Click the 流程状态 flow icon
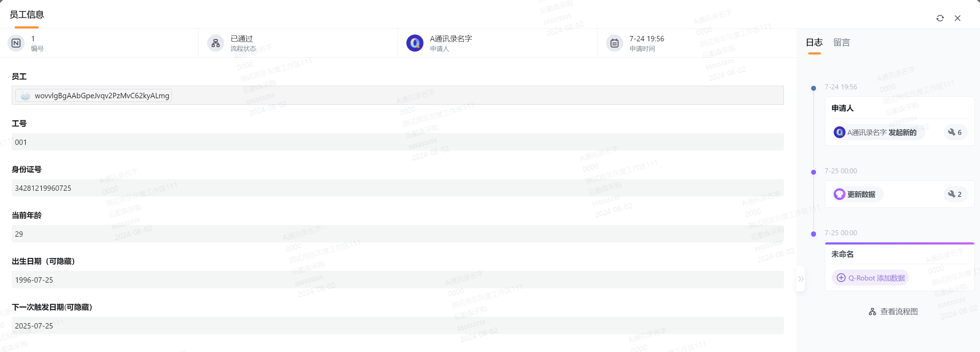This screenshot has width=980, height=352. [215, 43]
